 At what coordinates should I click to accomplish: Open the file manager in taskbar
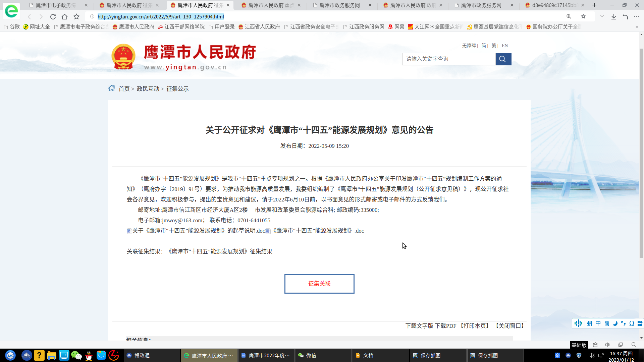[51, 355]
